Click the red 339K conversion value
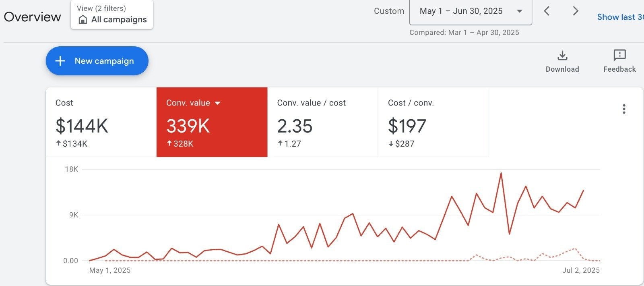644x286 pixels. [x=188, y=126]
